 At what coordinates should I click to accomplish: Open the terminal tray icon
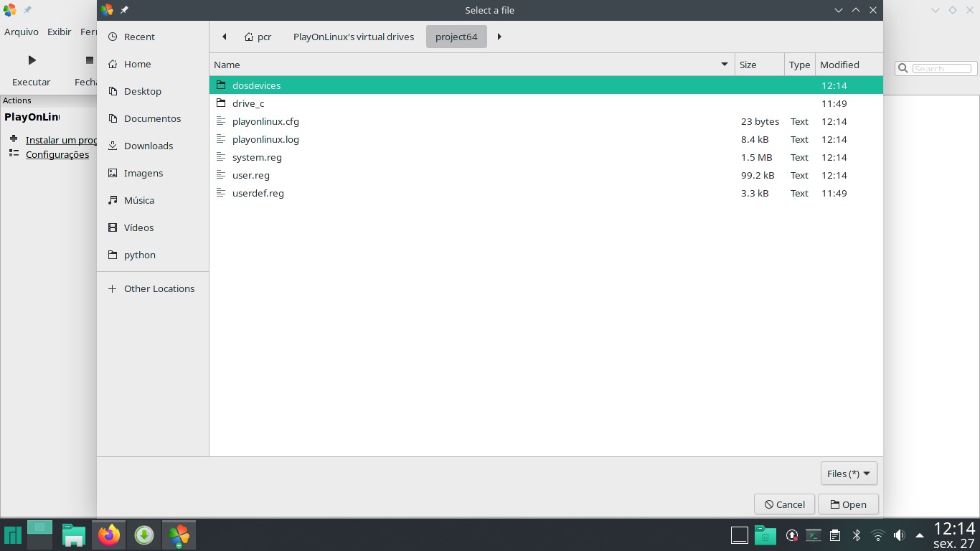pyautogui.click(x=814, y=535)
